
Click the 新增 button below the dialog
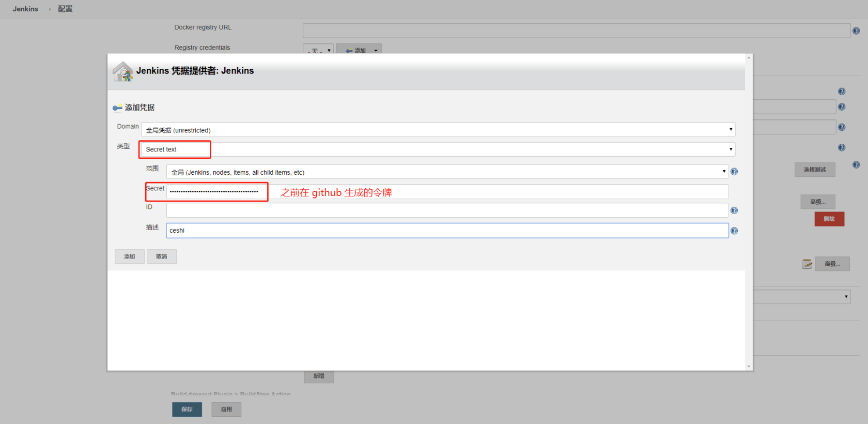click(x=319, y=376)
